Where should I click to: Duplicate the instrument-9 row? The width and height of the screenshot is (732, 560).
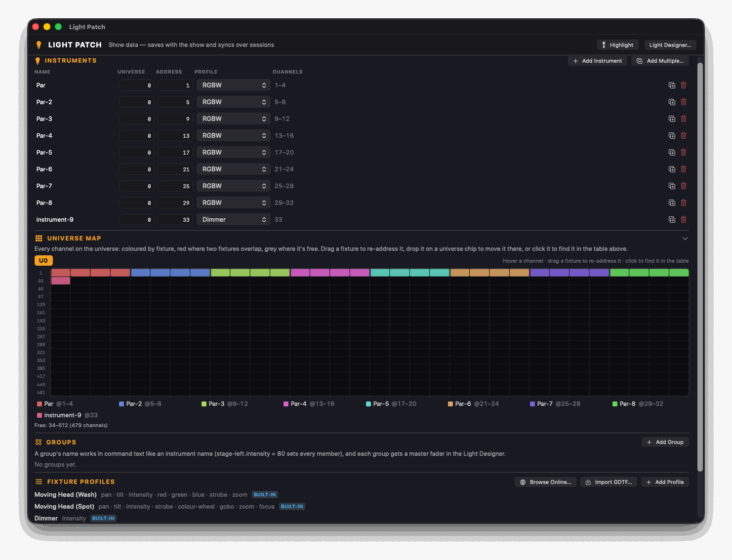[672, 220]
